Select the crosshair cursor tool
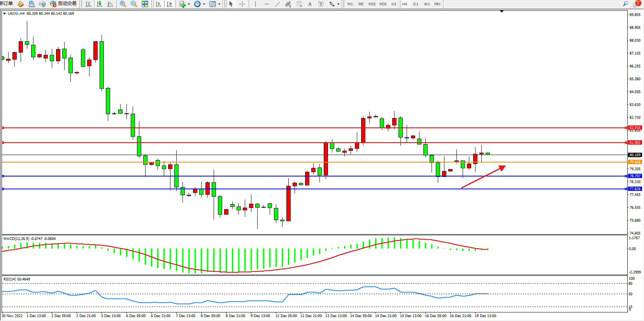The image size is (644, 321). click(x=242, y=4)
